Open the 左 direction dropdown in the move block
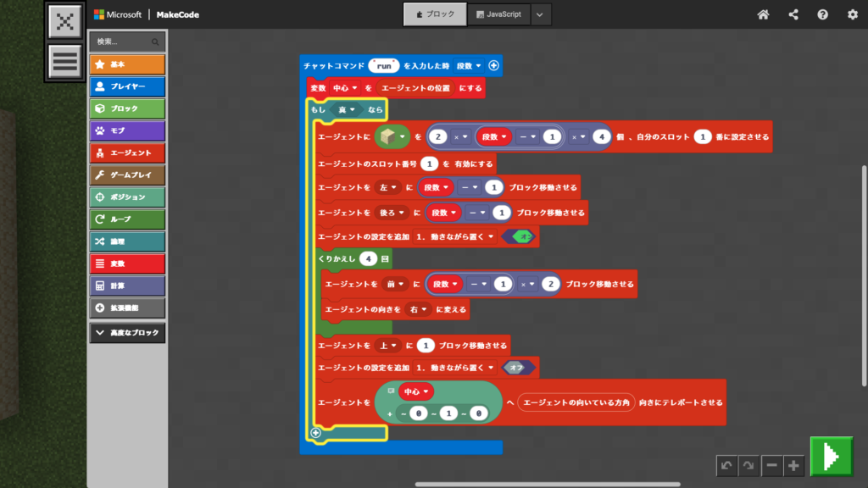868x488 pixels. [389, 186]
